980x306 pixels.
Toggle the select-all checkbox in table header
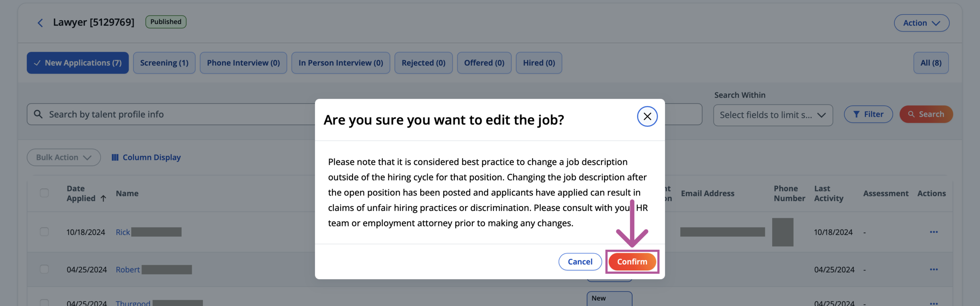tap(44, 193)
